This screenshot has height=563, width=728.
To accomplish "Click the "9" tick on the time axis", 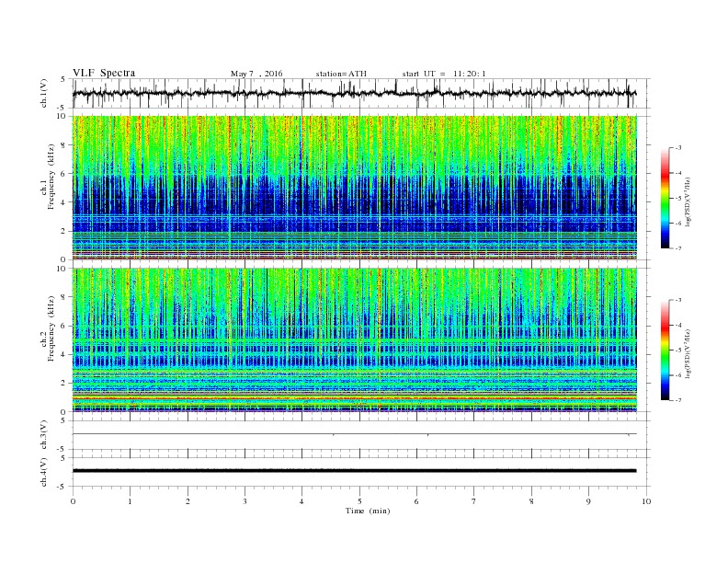I will 588,501.
